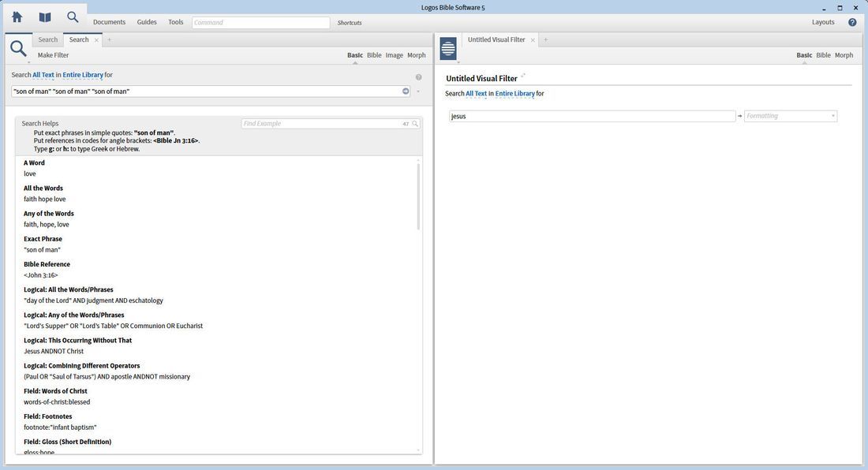Select (Paul OR "Saul of Tarsus") example
The height and width of the screenshot is (470, 868).
[x=107, y=377]
